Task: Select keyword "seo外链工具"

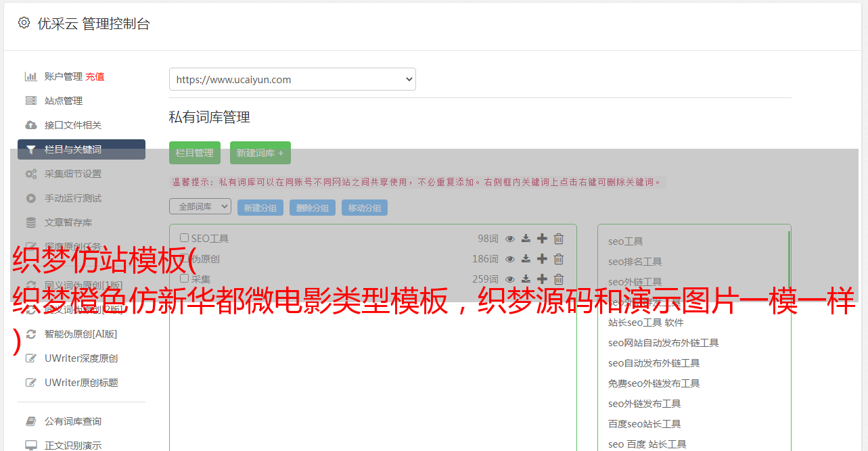Action: (635, 282)
